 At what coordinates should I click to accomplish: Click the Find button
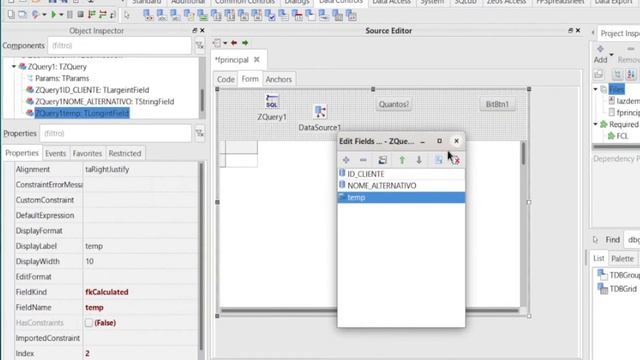coord(612,240)
